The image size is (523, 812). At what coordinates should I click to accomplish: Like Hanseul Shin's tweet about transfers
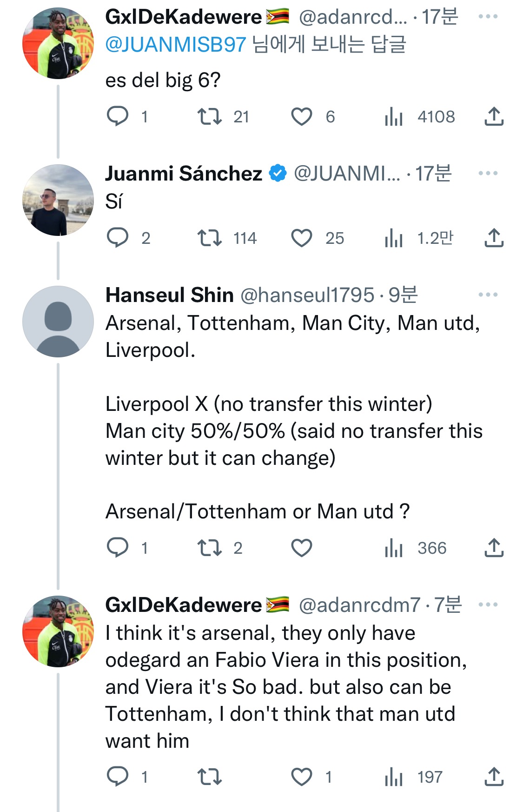pos(301,548)
